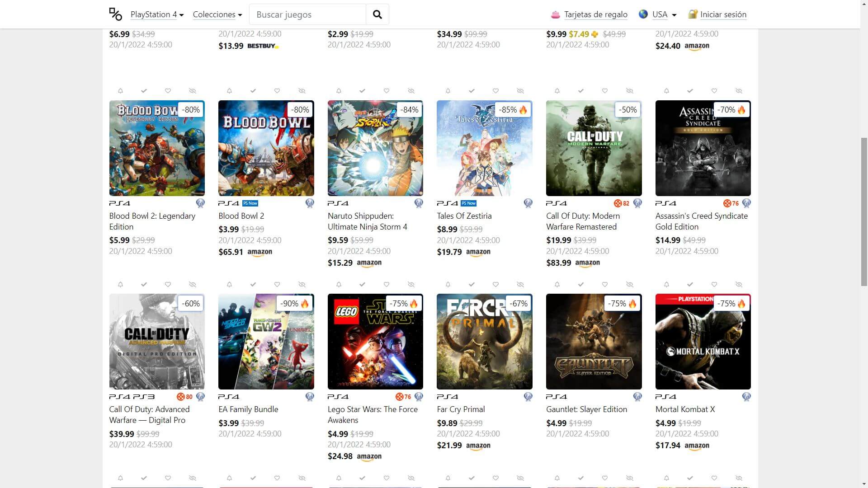
Task: Hide EA Family Bundle with crossed-eye icon
Action: (302, 285)
